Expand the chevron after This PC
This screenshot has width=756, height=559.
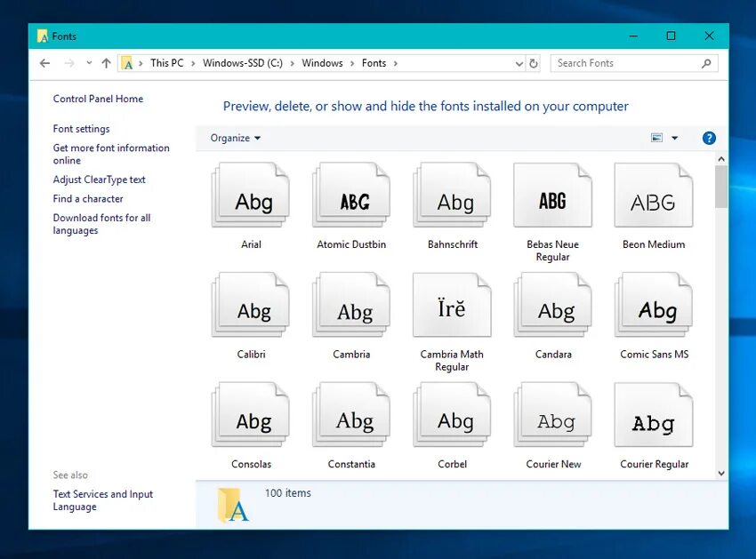pyautogui.click(x=193, y=63)
